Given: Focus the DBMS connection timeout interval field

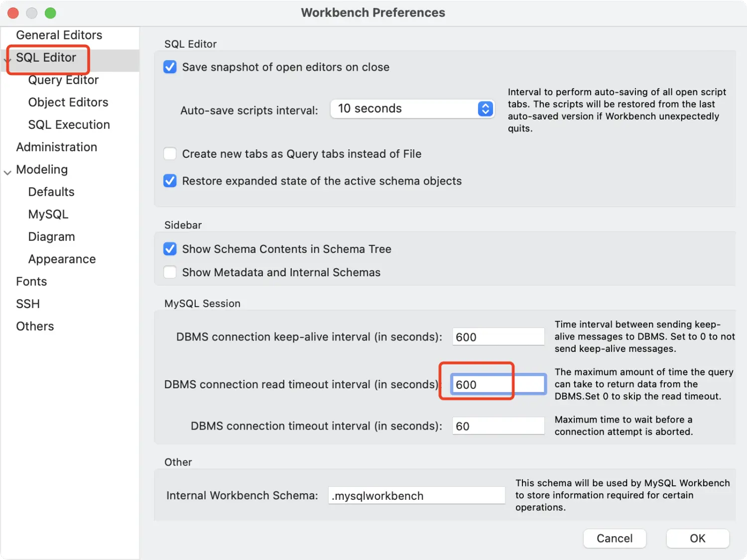Looking at the screenshot, I should [498, 426].
